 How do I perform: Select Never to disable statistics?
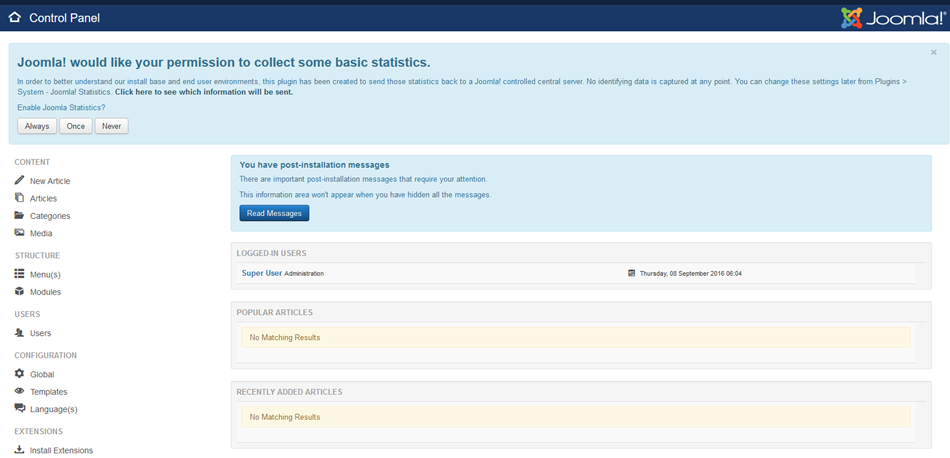click(x=112, y=126)
